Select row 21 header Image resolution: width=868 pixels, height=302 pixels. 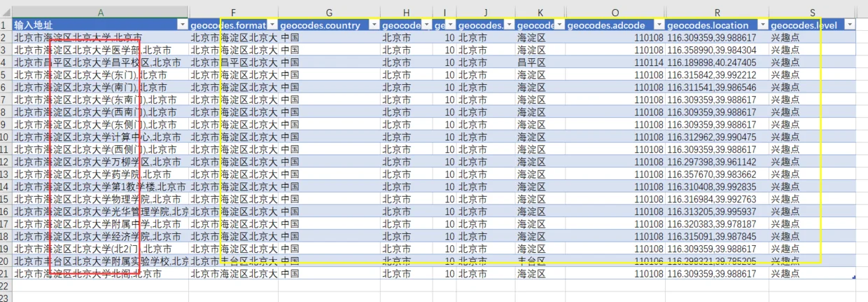[6, 274]
